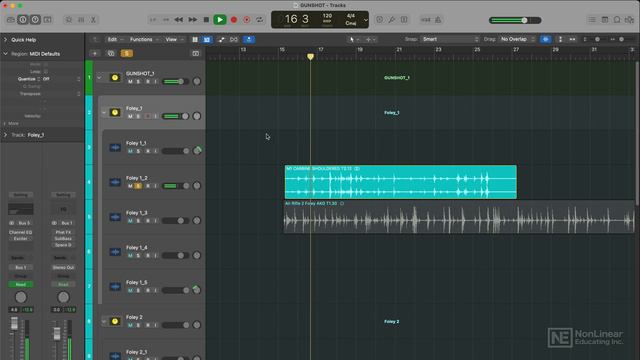Viewport: 640px width, 360px height.
Task: Click the Stop transport button
Action: [x=206, y=20]
